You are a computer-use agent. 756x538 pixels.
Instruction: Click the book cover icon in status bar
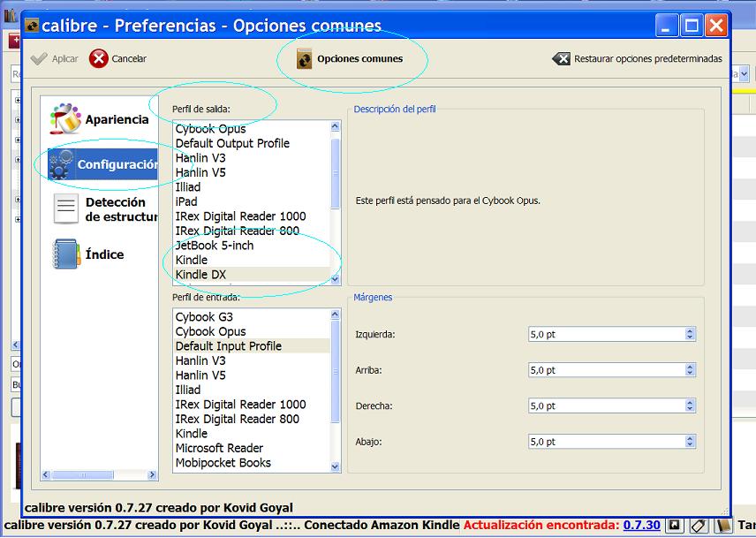tap(722, 526)
